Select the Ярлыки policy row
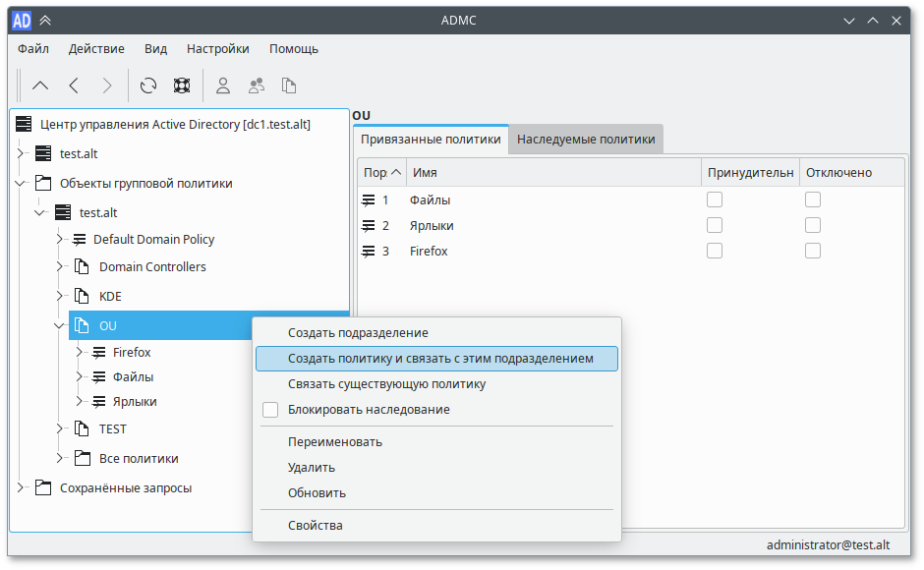This screenshot has width=924, height=570. click(433, 225)
